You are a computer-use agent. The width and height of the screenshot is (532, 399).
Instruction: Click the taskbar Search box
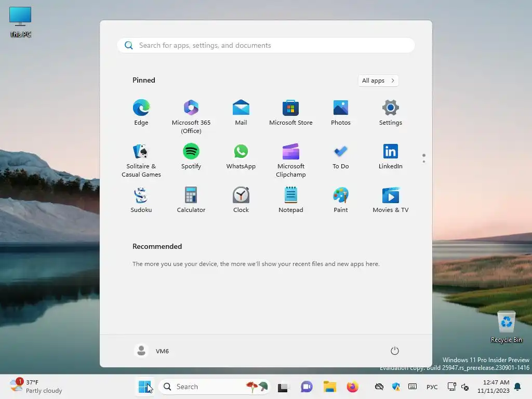coord(215,387)
